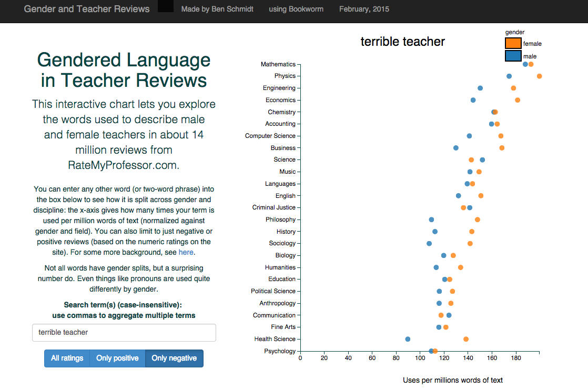
Task: Open the Made by Ben Schmidt link
Action: pos(217,9)
